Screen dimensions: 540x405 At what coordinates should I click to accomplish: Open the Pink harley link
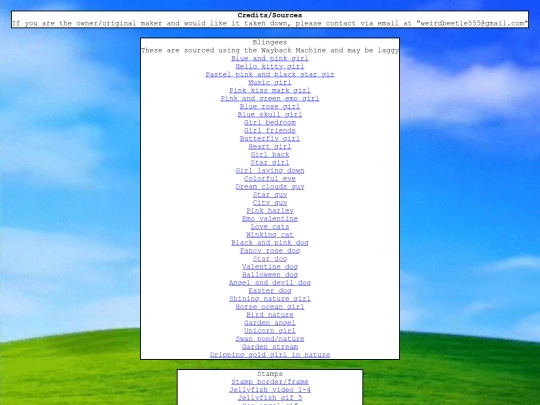click(270, 210)
